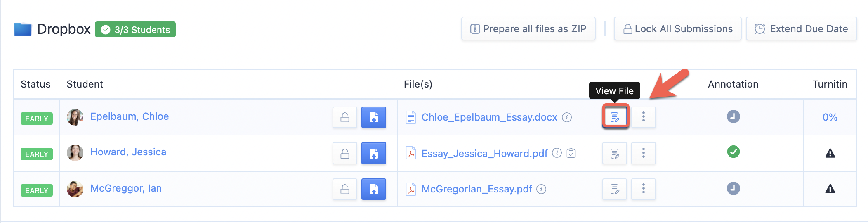868x223 pixels.
Task: Click info icon next to Chloe_Epelbaum_Essay.docx
Action: [567, 117]
